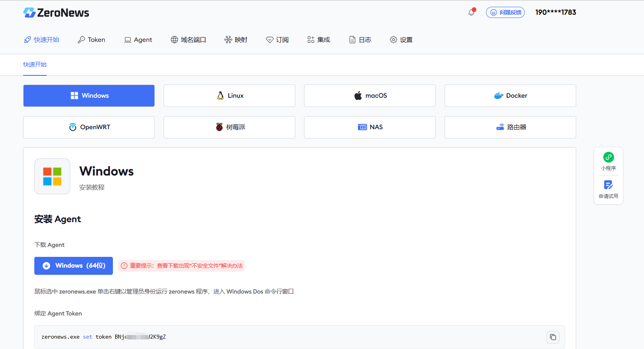This screenshot has height=349, width=644.
Task: Go to the Agent menu
Action: coord(138,40)
